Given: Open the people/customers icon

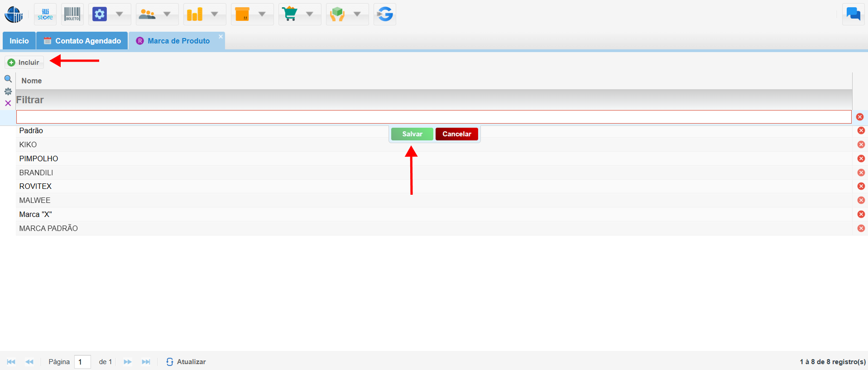Looking at the screenshot, I should [147, 14].
